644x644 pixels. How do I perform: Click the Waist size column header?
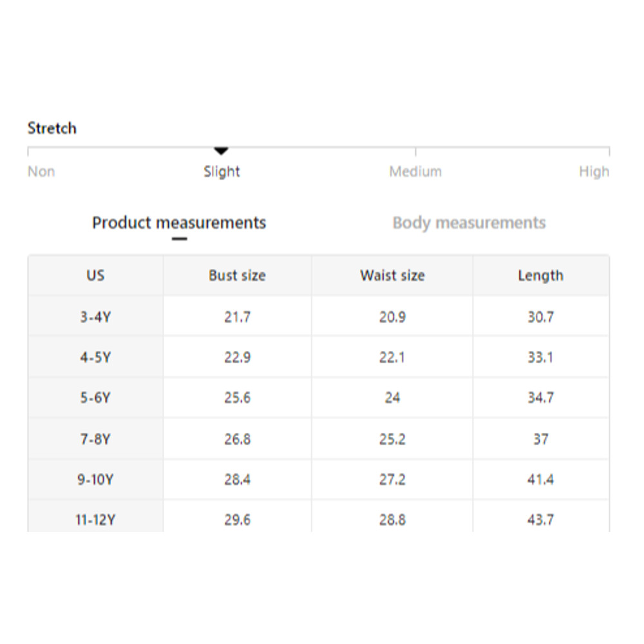tap(392, 276)
